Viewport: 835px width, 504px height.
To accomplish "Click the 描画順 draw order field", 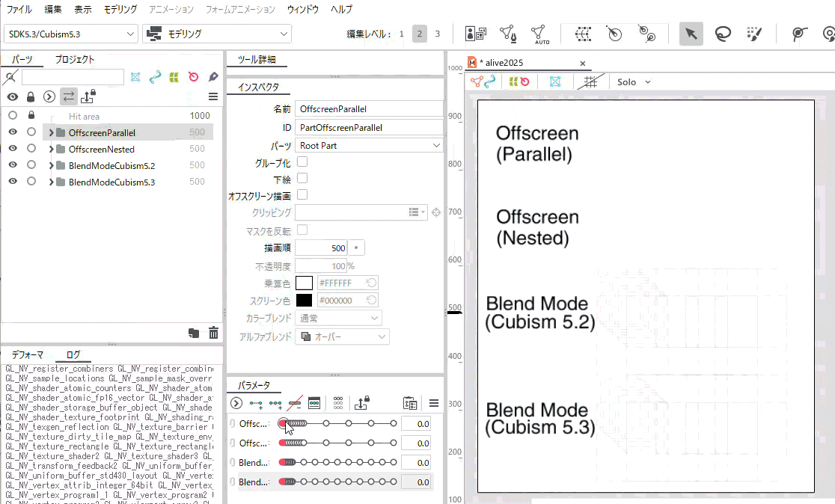I will click(x=321, y=248).
